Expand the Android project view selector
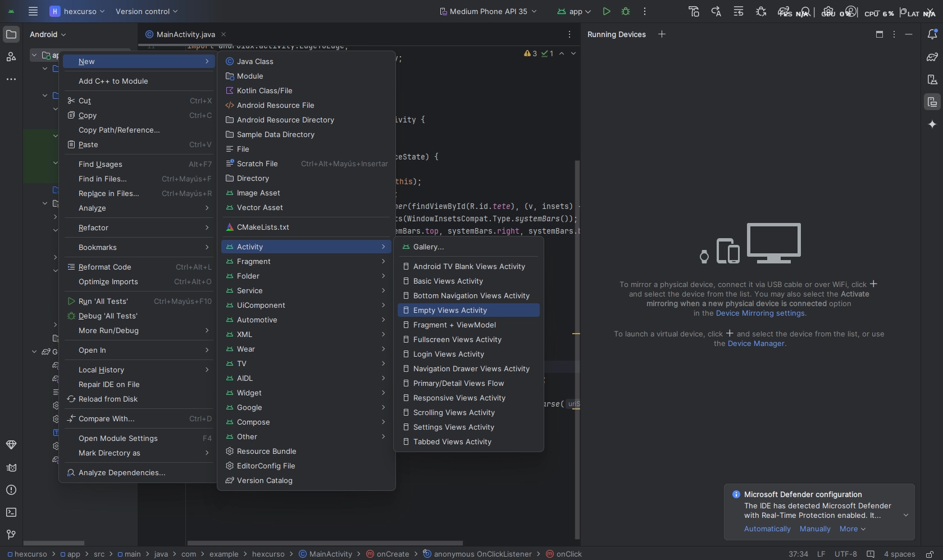This screenshot has height=560, width=943. [x=48, y=34]
